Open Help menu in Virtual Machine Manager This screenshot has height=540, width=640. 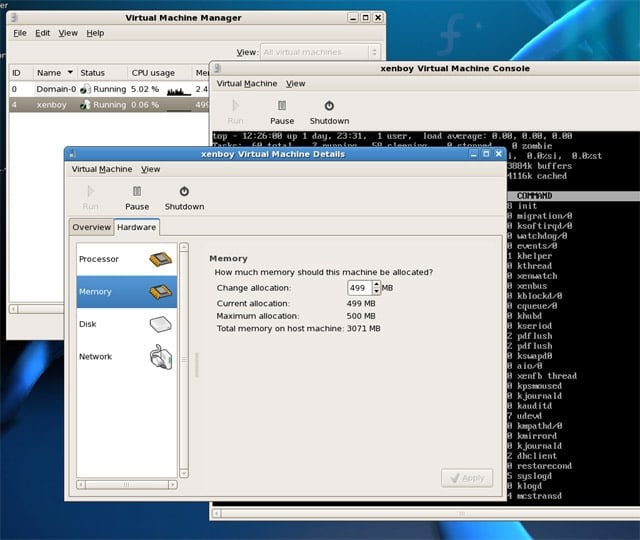click(x=95, y=33)
